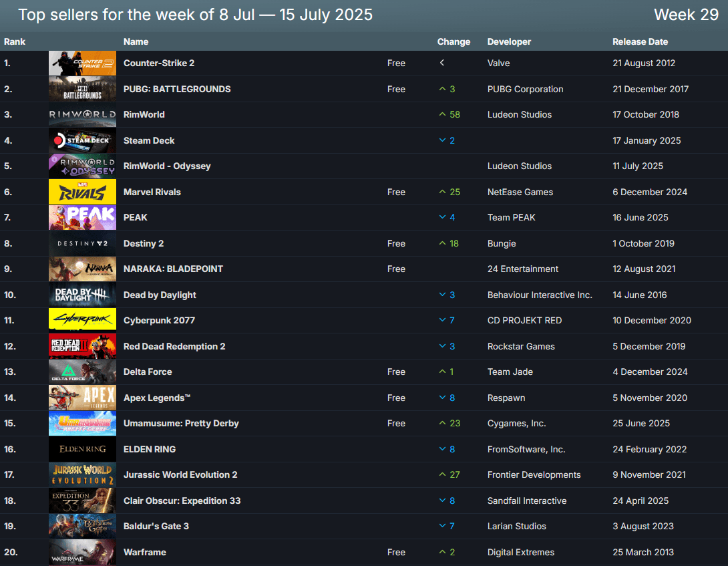Click the Sandfall Interactive developer name
This screenshot has width=728, height=566.
point(526,501)
